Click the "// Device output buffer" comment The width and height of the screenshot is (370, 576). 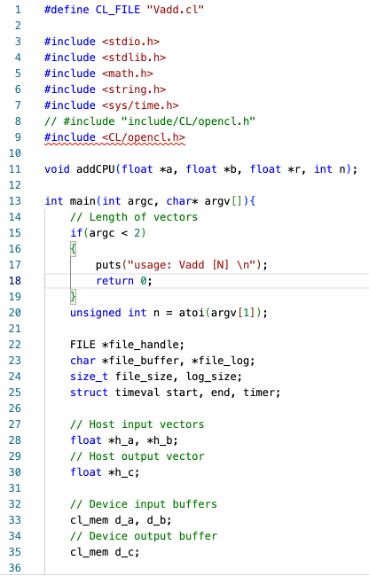(x=144, y=536)
